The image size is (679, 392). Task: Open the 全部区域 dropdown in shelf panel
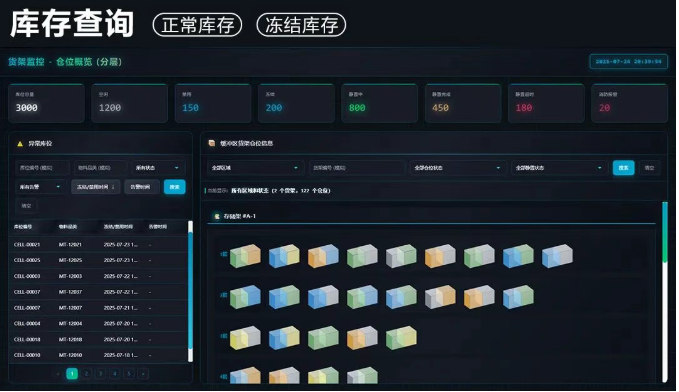click(x=255, y=168)
